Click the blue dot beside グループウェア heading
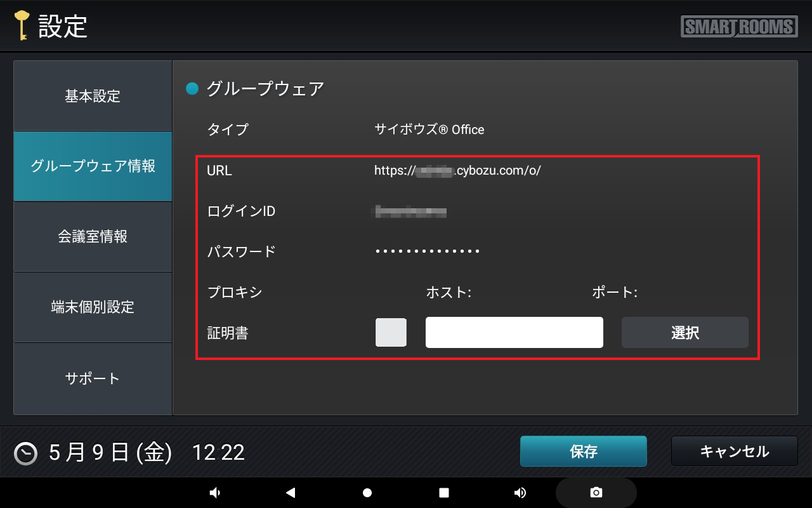The width and height of the screenshot is (812, 508). (x=192, y=89)
